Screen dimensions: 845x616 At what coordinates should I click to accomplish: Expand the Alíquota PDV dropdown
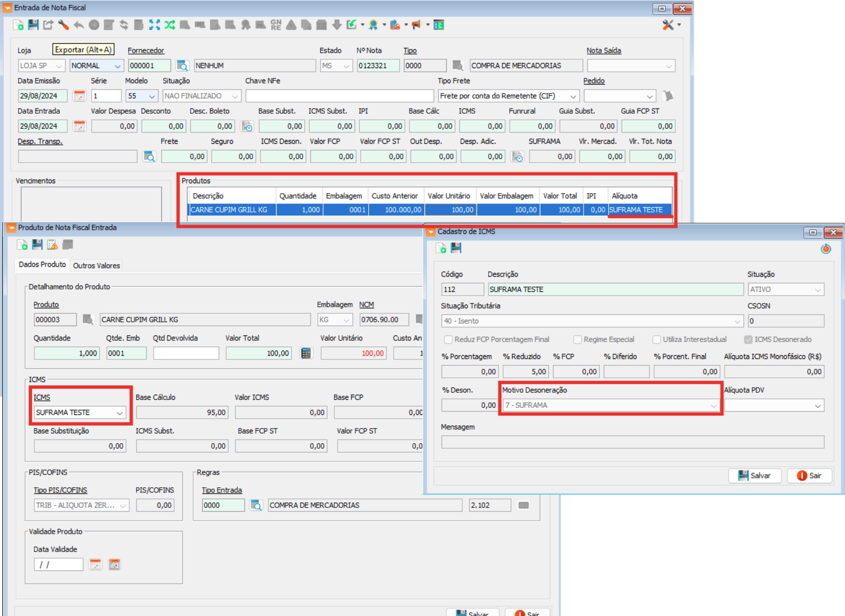coord(818,405)
